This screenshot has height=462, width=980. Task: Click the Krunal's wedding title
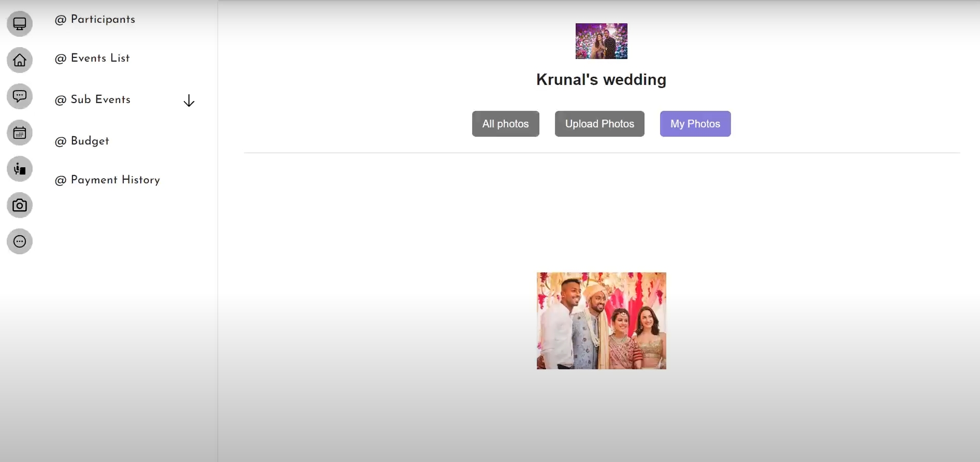tap(601, 80)
